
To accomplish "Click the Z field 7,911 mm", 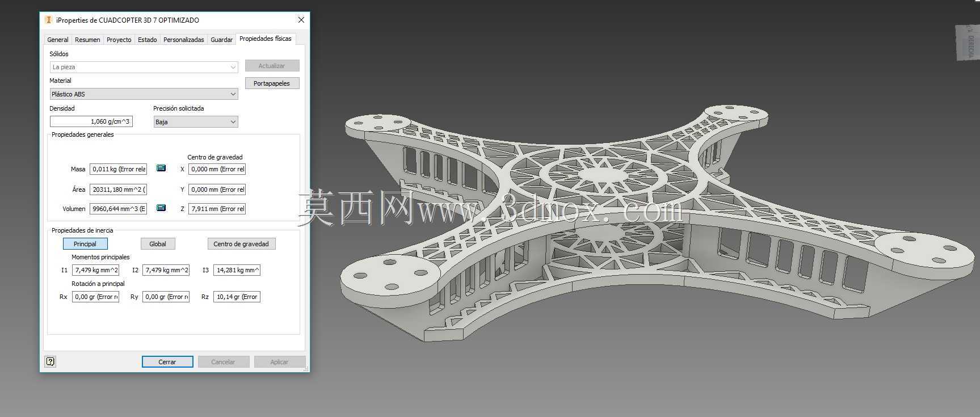I will click(217, 209).
